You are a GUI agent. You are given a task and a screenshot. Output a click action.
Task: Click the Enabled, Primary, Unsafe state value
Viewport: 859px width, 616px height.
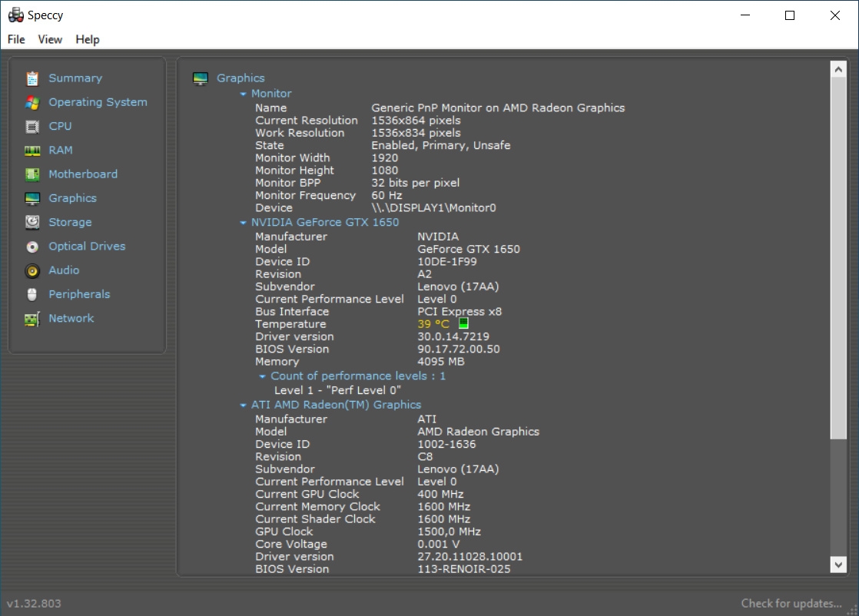(x=441, y=146)
